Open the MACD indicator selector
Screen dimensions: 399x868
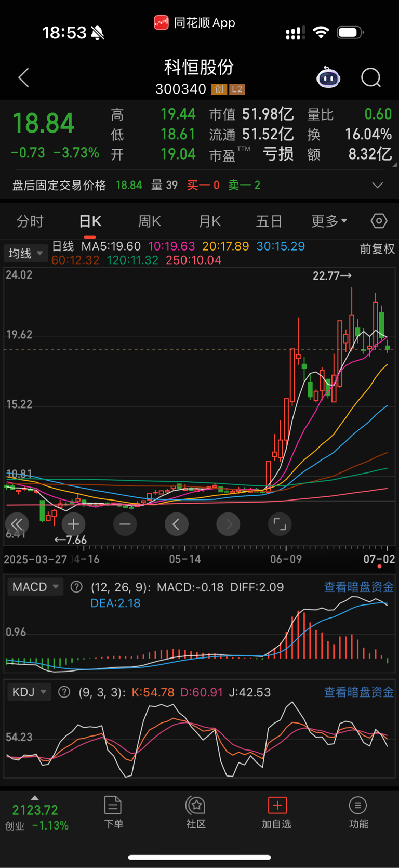35,587
